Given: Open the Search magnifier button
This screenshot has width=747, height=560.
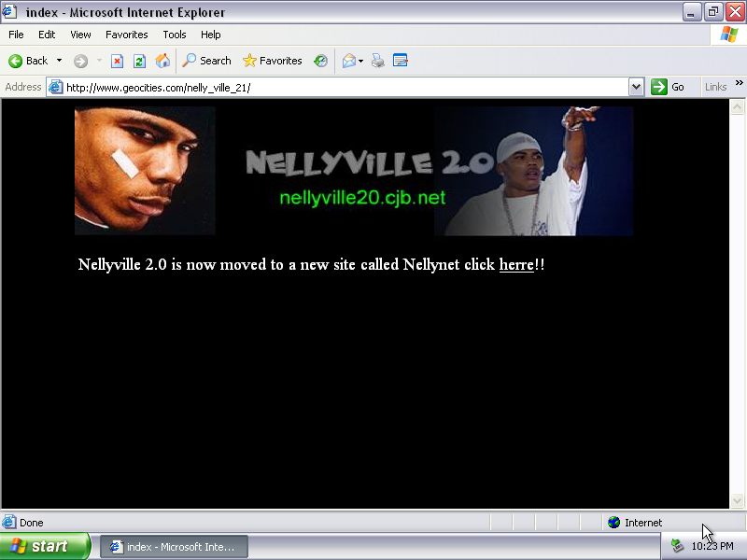Looking at the screenshot, I should pos(206,61).
